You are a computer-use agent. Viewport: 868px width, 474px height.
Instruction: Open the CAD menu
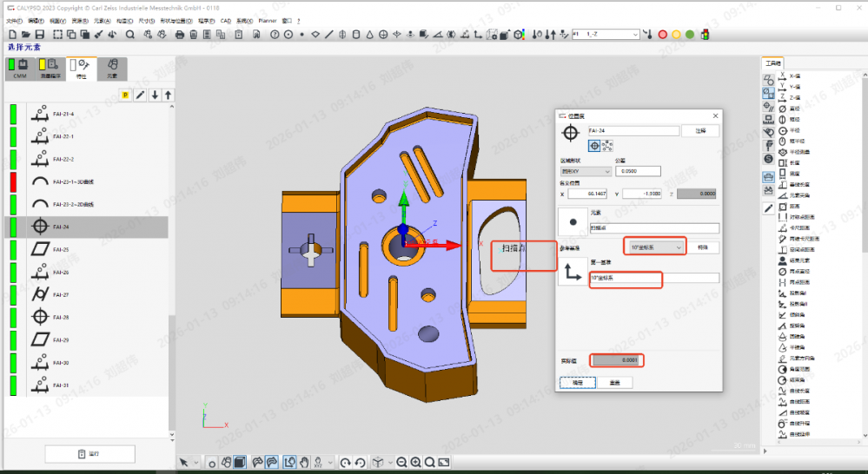[x=225, y=20]
